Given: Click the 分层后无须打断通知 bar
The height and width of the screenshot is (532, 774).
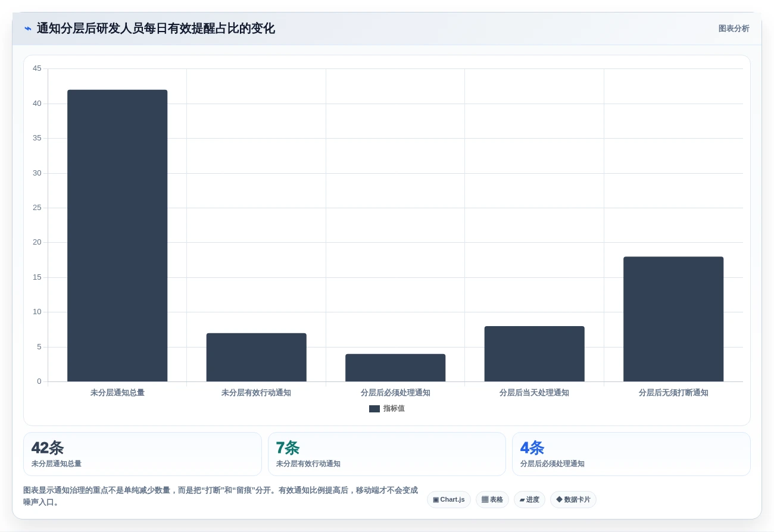Looking at the screenshot, I should pos(673,319).
